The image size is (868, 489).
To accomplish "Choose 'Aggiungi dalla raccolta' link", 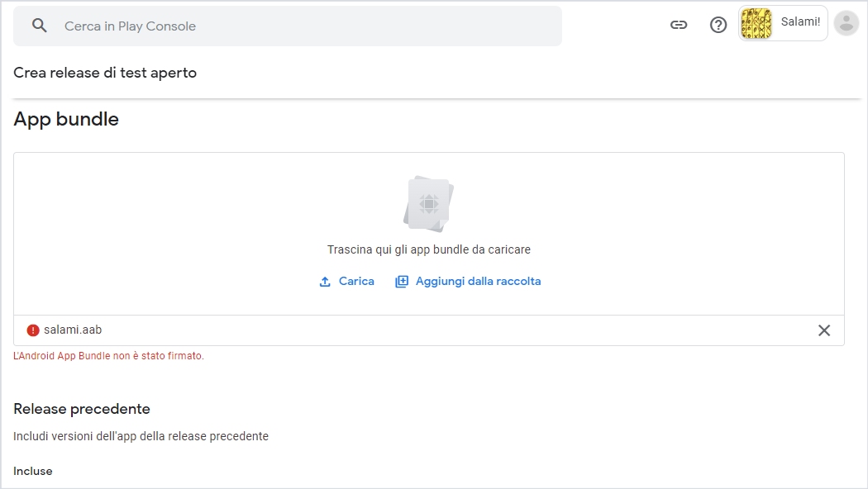I will (478, 282).
